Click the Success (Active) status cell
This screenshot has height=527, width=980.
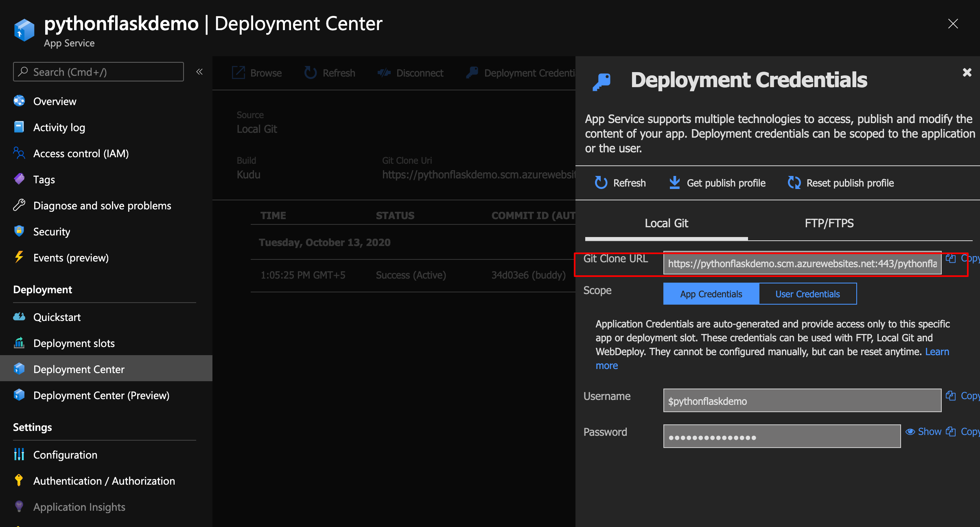coord(411,275)
